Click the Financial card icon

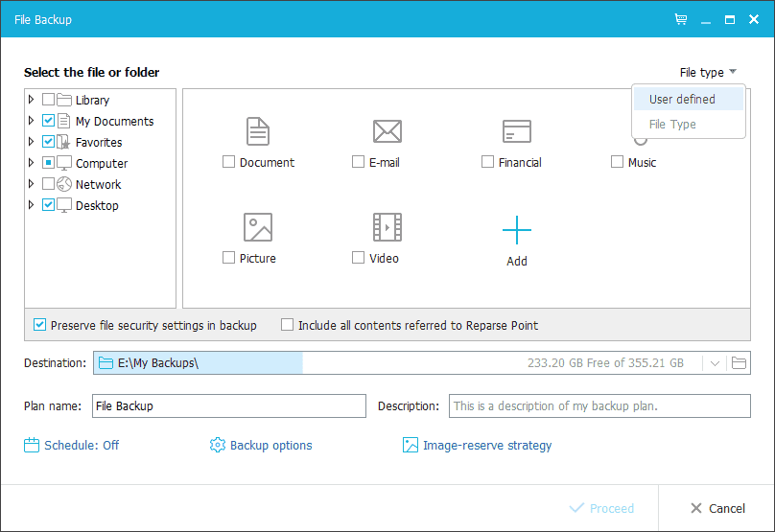tap(516, 131)
